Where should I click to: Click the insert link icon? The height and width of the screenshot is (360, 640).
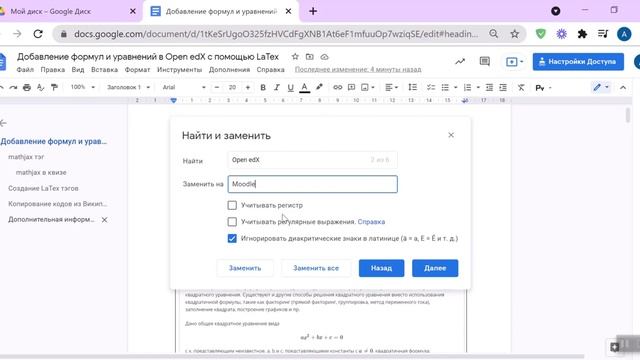pyautogui.click(x=338, y=87)
